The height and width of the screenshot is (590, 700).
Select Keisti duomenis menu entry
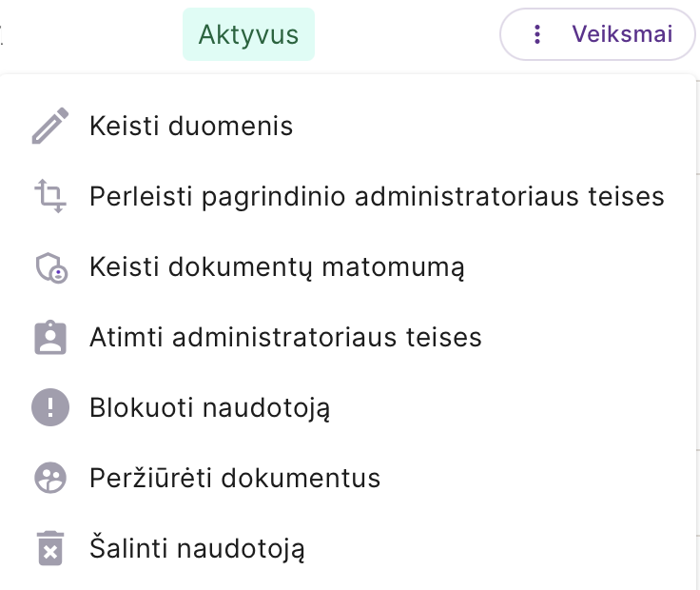[348, 126]
